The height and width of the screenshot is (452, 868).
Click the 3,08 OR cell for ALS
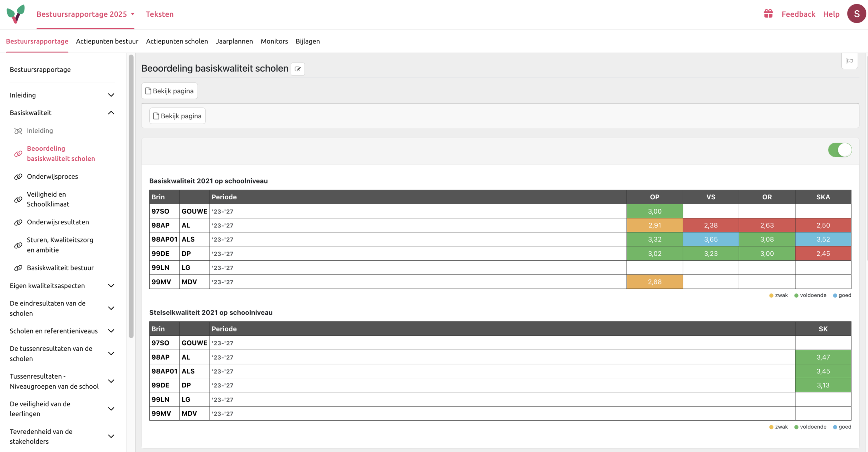(767, 239)
